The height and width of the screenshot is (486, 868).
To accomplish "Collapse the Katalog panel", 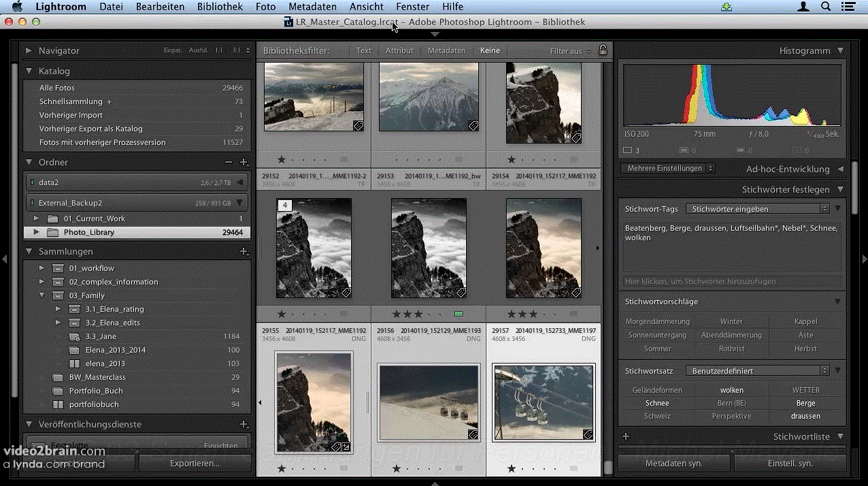I will tap(29, 71).
